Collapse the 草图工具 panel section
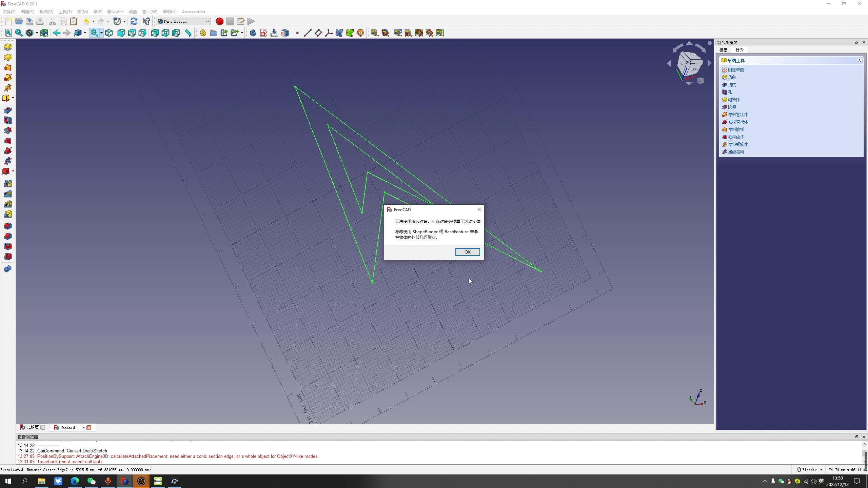Image resolution: width=868 pixels, height=488 pixels. [859, 61]
